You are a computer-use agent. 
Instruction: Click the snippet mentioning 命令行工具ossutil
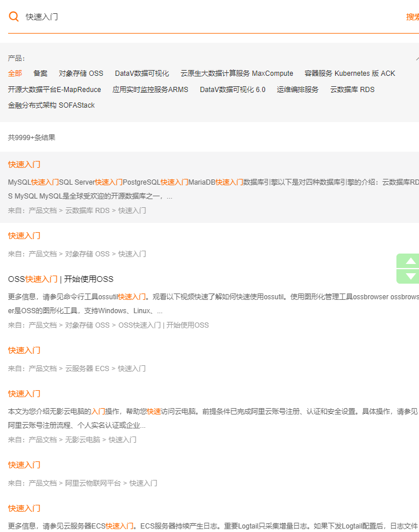[214, 304]
